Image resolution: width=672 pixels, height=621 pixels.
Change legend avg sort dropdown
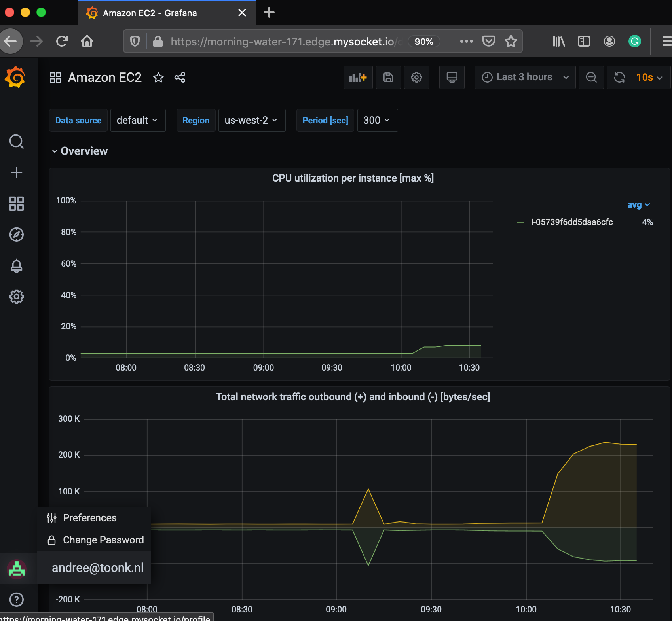[x=638, y=205]
